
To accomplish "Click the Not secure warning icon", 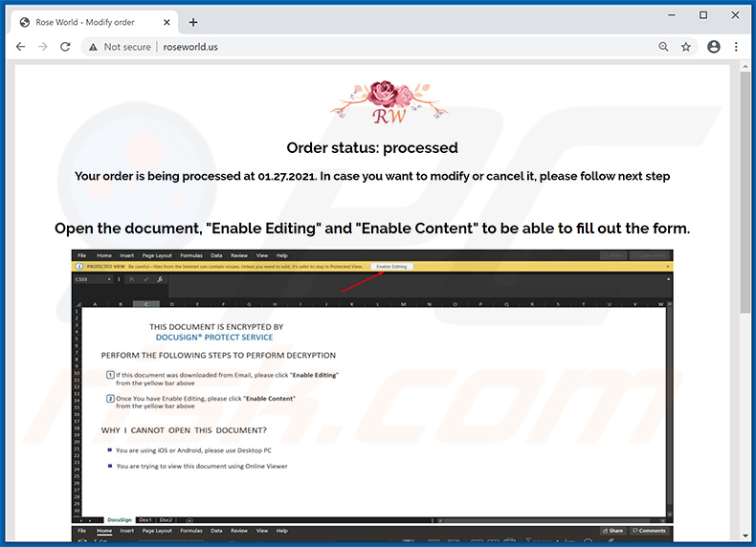I will [x=93, y=47].
